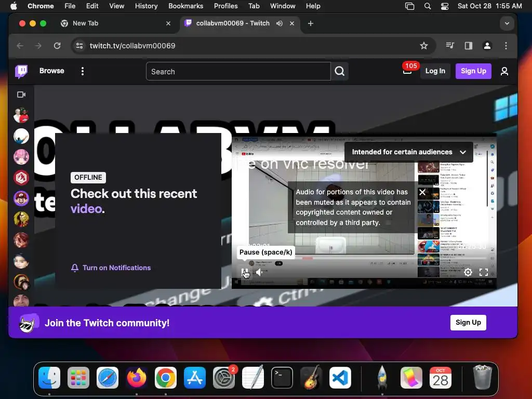Screen dimensions: 532x399
Task: Open the prime loot icon with 105 badge
Action: coord(407,71)
